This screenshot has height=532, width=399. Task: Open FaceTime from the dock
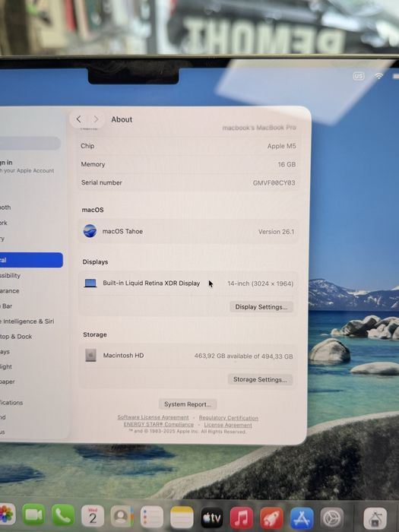[x=33, y=515]
